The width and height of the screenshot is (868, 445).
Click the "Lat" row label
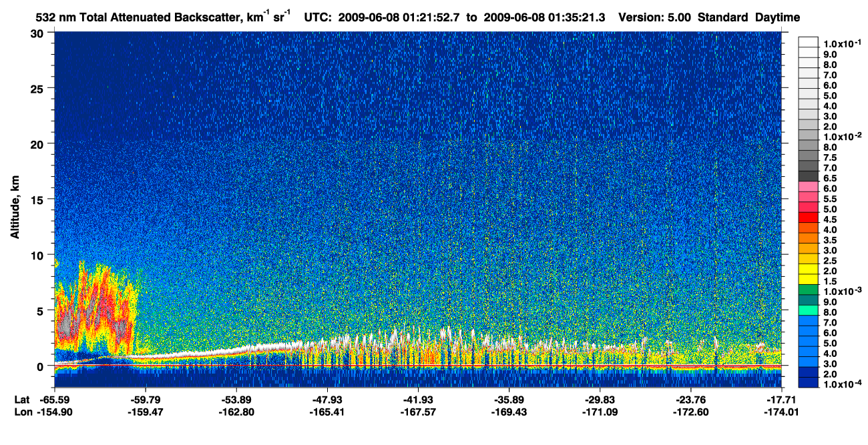[21, 400]
